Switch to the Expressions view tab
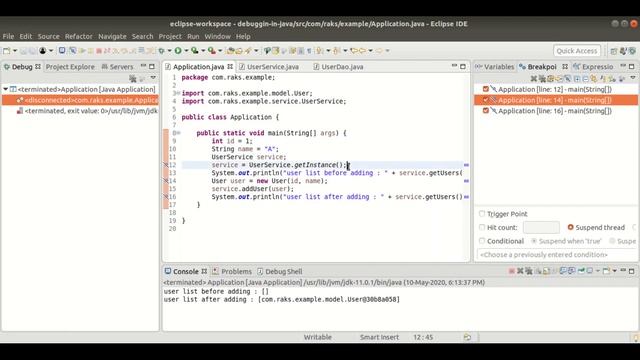Image resolution: width=640 pixels, height=360 pixels. 593,67
